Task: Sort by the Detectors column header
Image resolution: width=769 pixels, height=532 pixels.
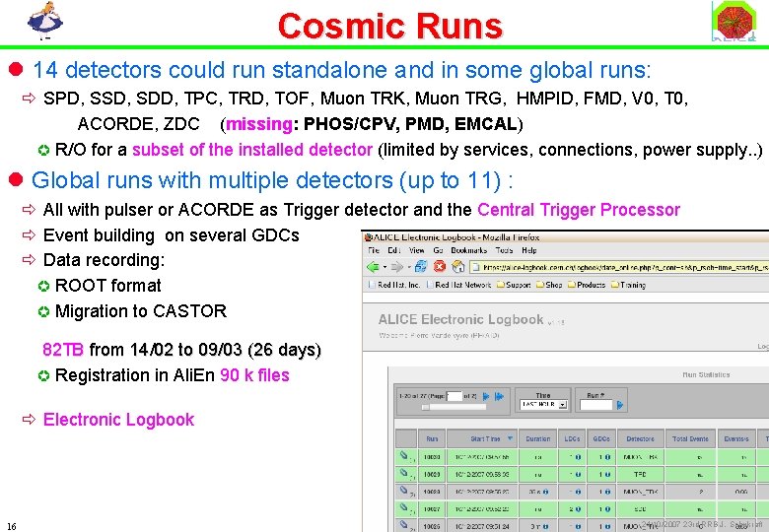Action: tap(641, 439)
